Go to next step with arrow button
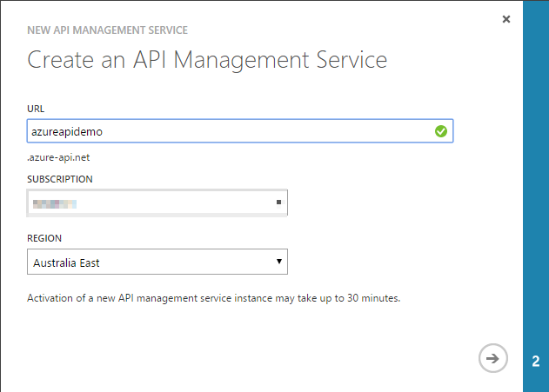 coord(493,358)
